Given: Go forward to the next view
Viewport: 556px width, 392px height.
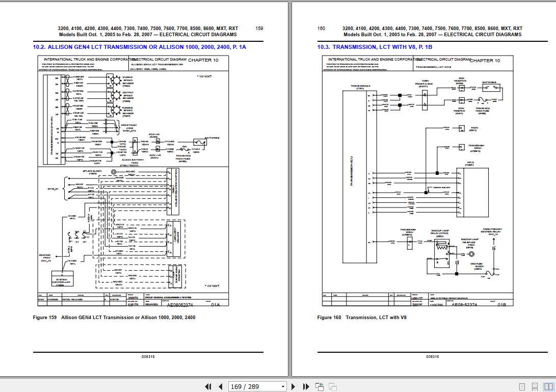Looking at the screenshot, I should click(x=332, y=386).
